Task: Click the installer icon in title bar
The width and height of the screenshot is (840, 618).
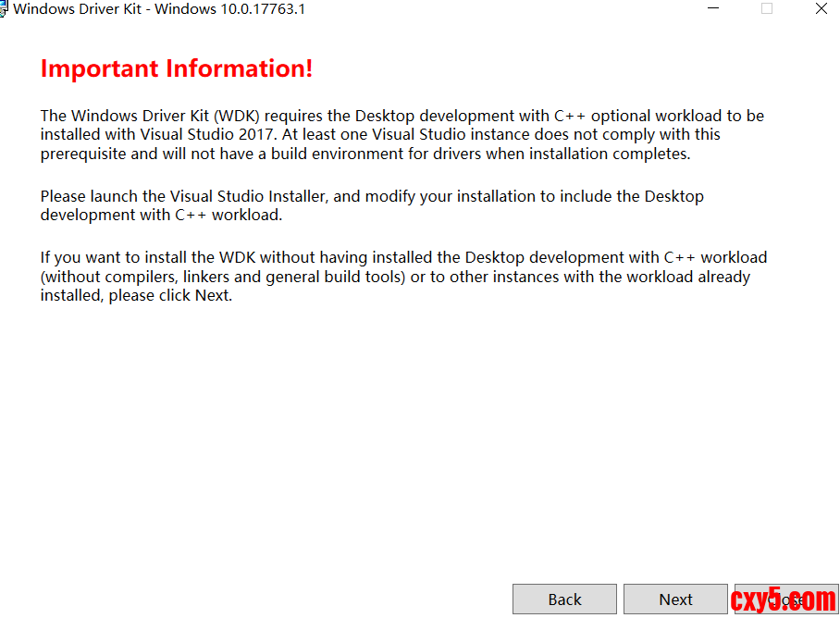Action: click(4, 9)
